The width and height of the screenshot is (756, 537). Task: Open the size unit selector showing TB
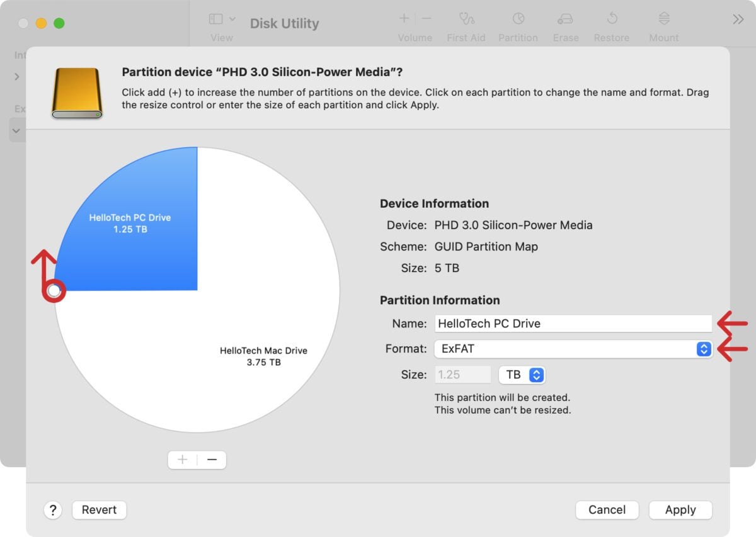[x=522, y=374]
